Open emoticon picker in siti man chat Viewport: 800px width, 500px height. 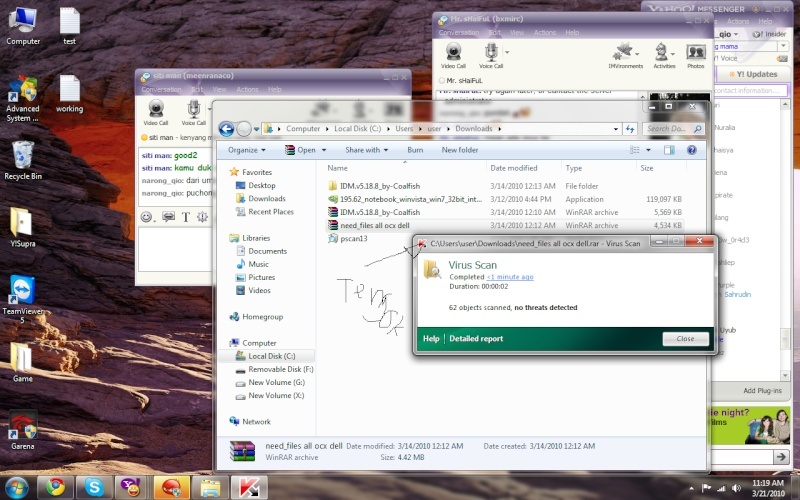point(146,217)
